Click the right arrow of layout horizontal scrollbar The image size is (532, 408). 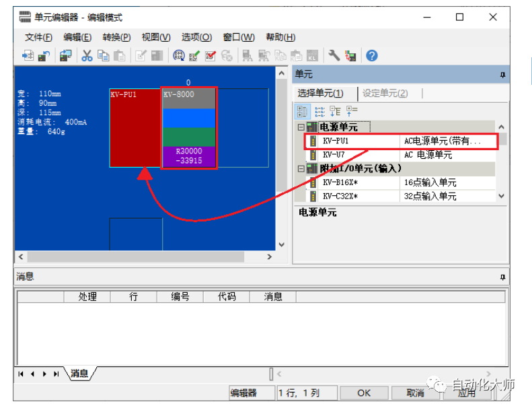[270, 257]
